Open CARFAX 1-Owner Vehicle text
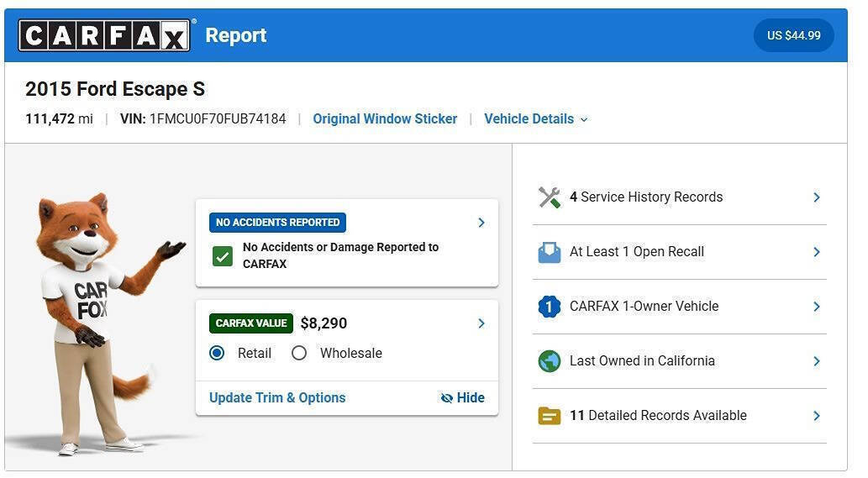Screen dimensions: 868x478 coord(644,307)
